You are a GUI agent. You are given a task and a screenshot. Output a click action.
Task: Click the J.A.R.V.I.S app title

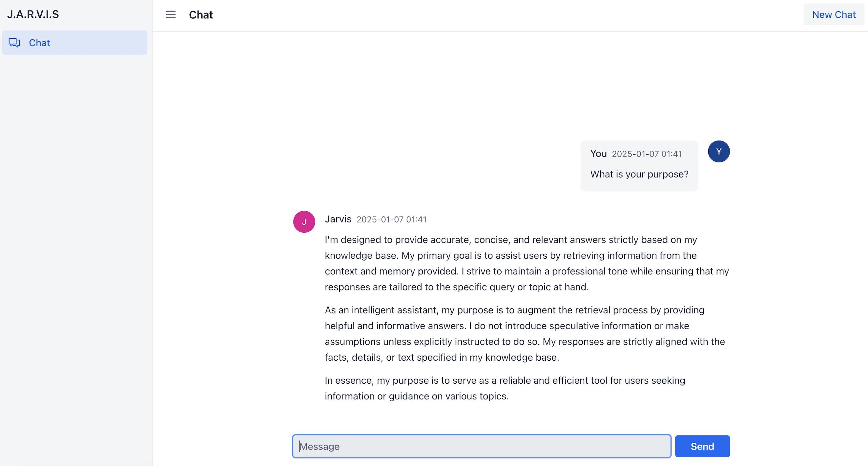(33, 14)
